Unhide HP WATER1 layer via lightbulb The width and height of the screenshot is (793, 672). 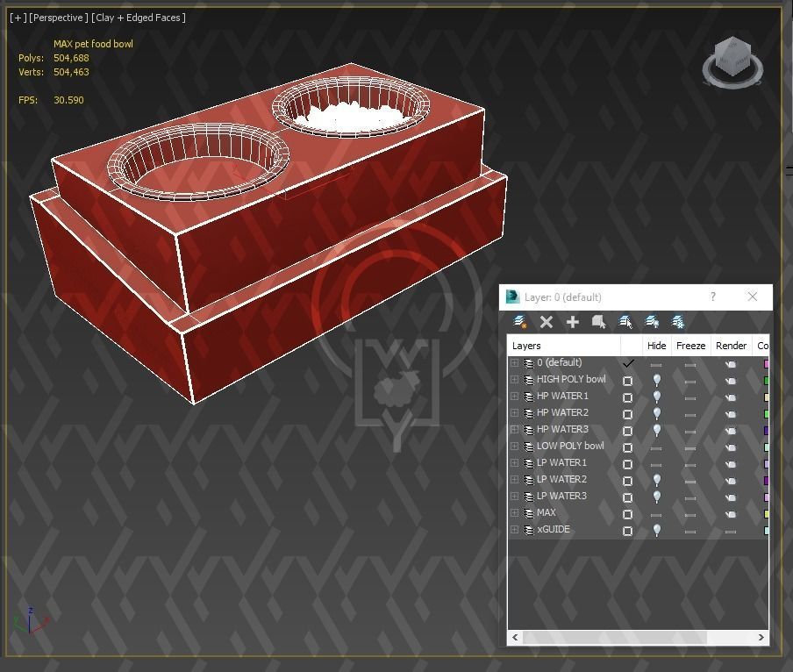(x=656, y=397)
